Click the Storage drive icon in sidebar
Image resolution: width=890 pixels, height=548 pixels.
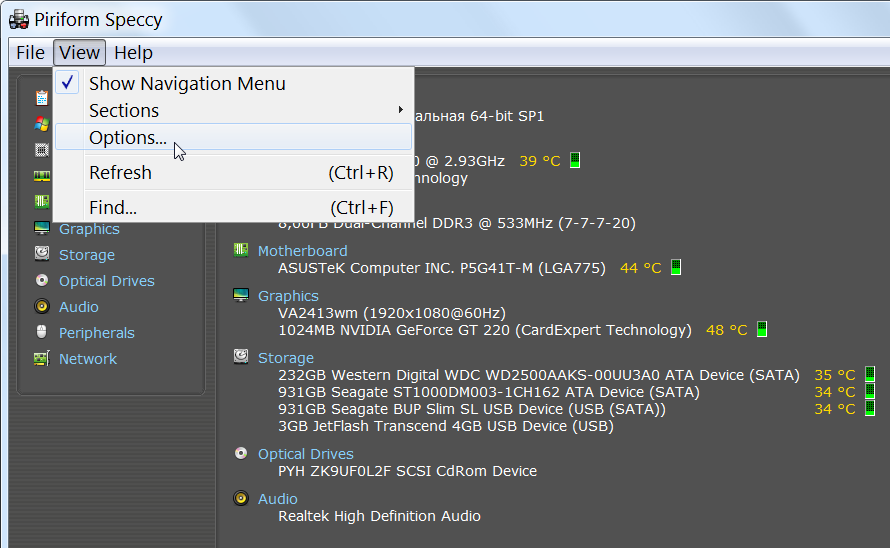(x=42, y=253)
